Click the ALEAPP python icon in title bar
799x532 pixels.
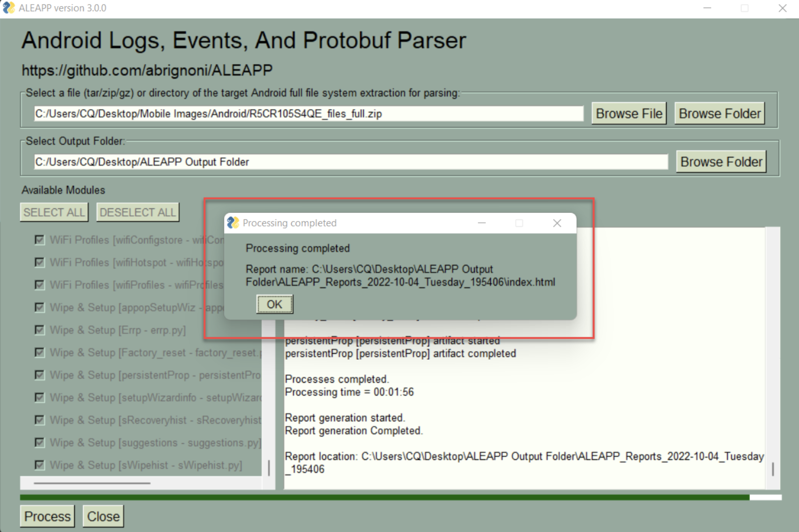click(9, 8)
